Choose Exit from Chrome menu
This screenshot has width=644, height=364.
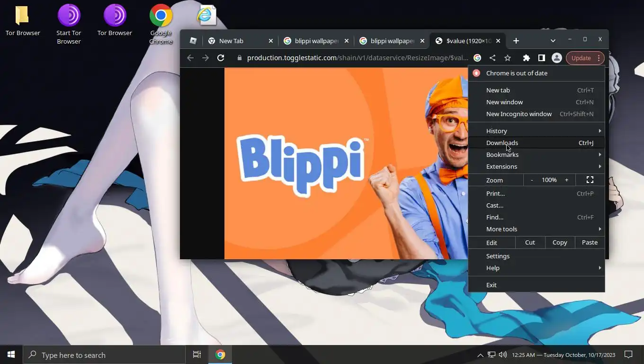[x=537, y=285]
